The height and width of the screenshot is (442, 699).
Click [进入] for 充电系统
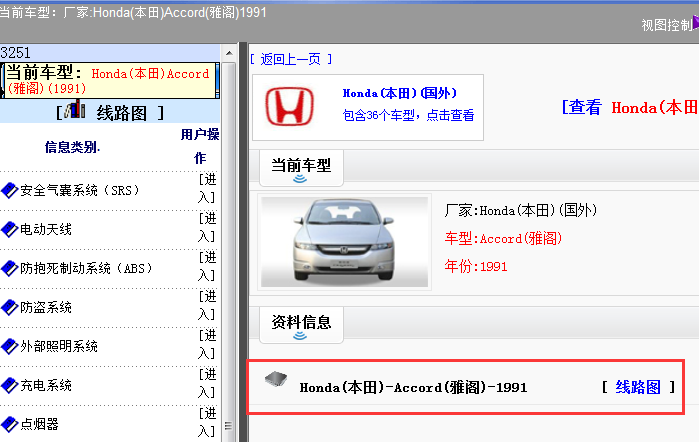click(207, 383)
